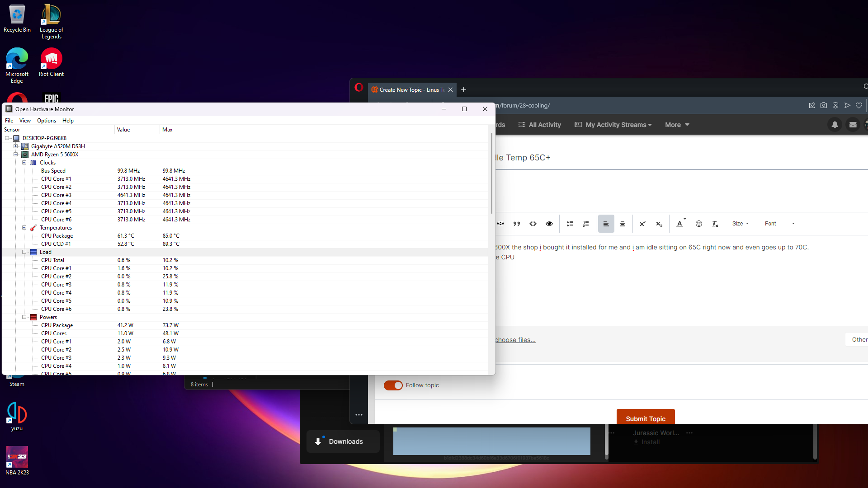The image size is (868, 488).
Task: Remove formatting with Tx icon
Action: [715, 224]
